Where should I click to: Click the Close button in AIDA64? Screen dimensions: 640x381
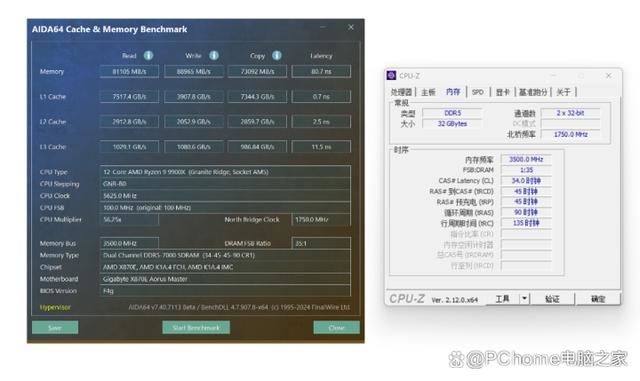tap(336, 328)
